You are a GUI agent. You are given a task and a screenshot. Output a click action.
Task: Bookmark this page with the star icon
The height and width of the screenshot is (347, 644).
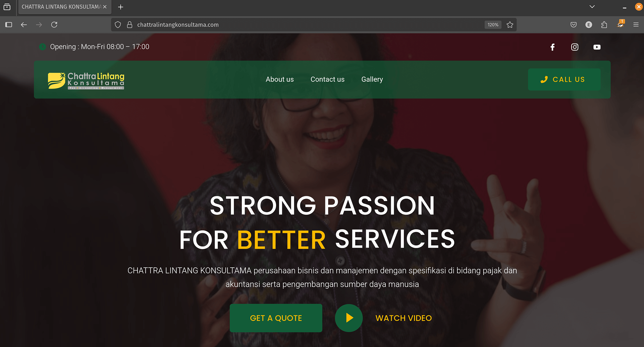(510, 25)
